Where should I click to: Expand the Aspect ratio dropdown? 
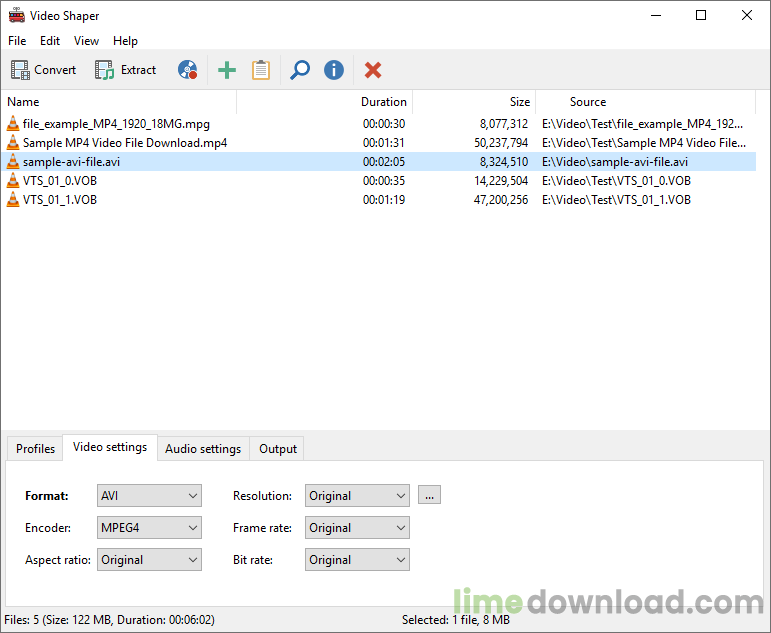click(x=149, y=560)
